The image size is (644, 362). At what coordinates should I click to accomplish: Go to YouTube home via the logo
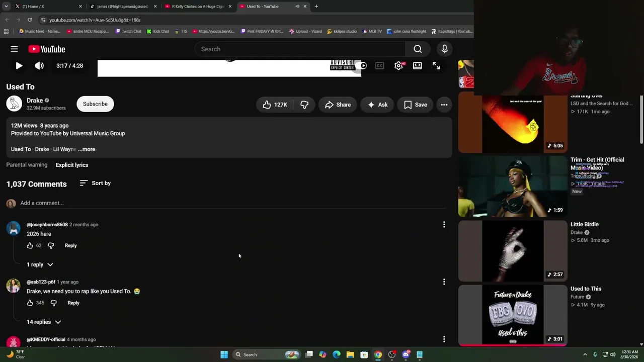(47, 49)
